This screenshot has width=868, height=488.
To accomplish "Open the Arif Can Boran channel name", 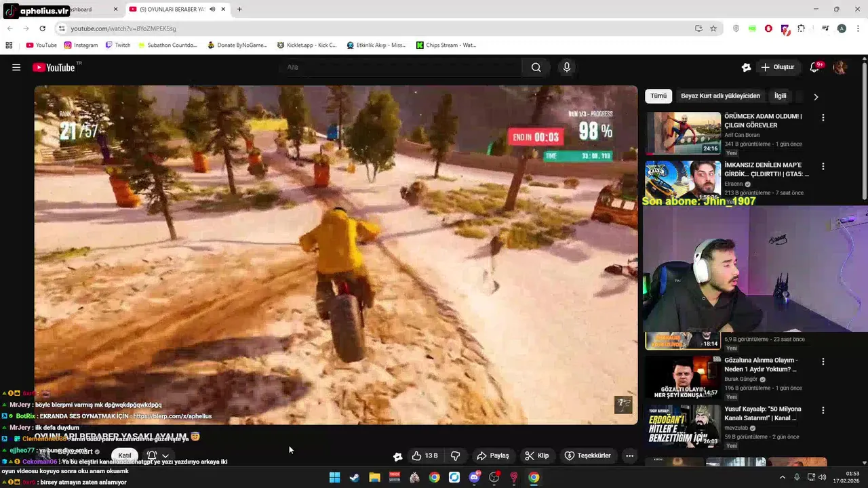I will point(742,135).
